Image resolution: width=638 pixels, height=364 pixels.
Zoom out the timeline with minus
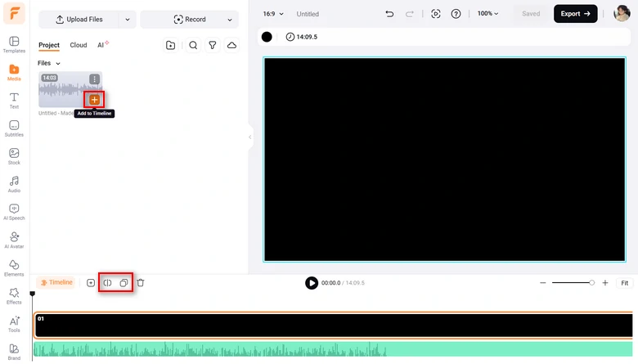543,283
